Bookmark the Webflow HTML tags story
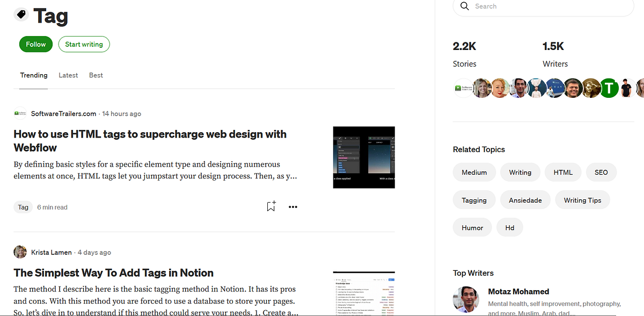 271,206
